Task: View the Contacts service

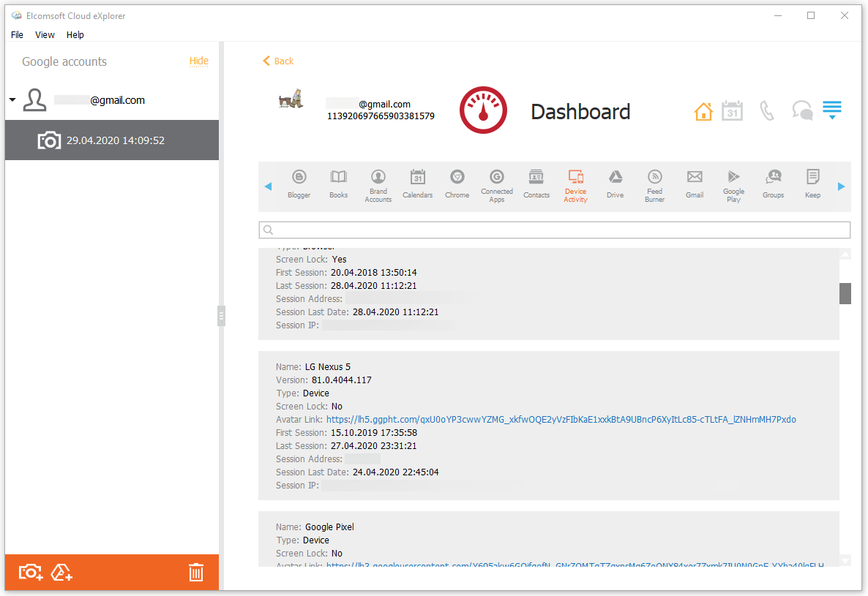Action: 536,184
